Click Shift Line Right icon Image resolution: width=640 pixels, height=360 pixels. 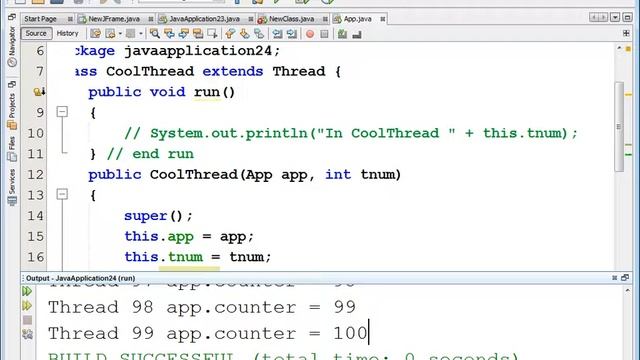point(291,33)
